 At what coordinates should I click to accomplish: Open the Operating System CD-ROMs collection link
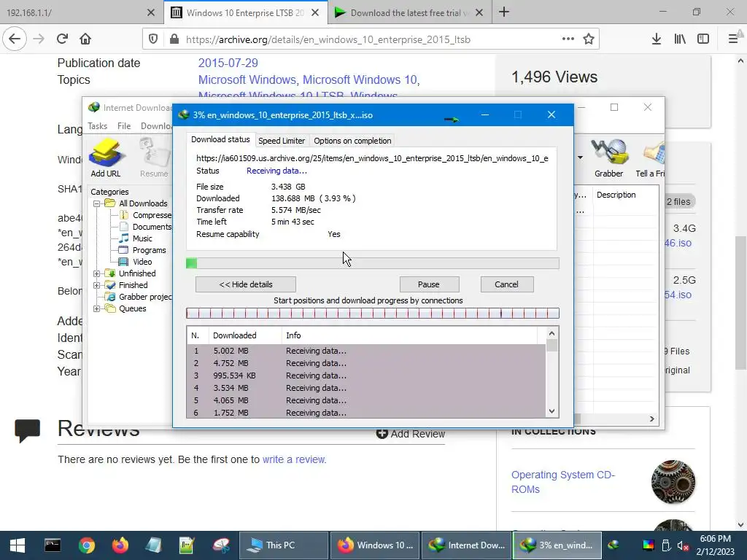pyautogui.click(x=563, y=482)
